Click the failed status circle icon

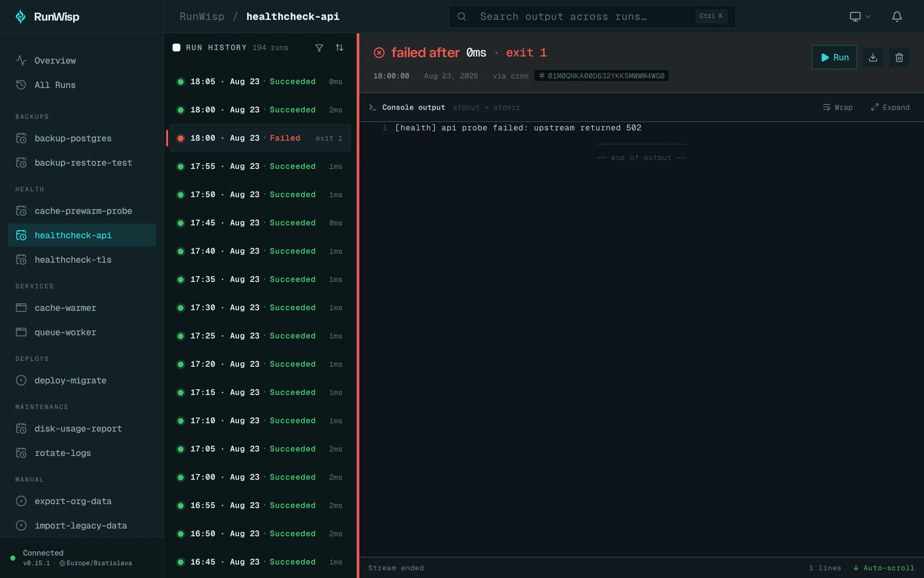[379, 53]
